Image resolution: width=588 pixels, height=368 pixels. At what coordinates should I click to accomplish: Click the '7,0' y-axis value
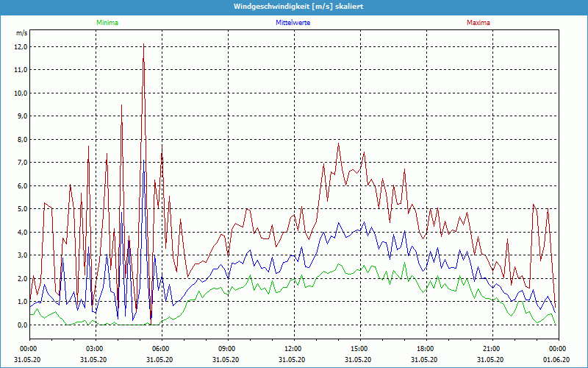pyautogui.click(x=22, y=163)
